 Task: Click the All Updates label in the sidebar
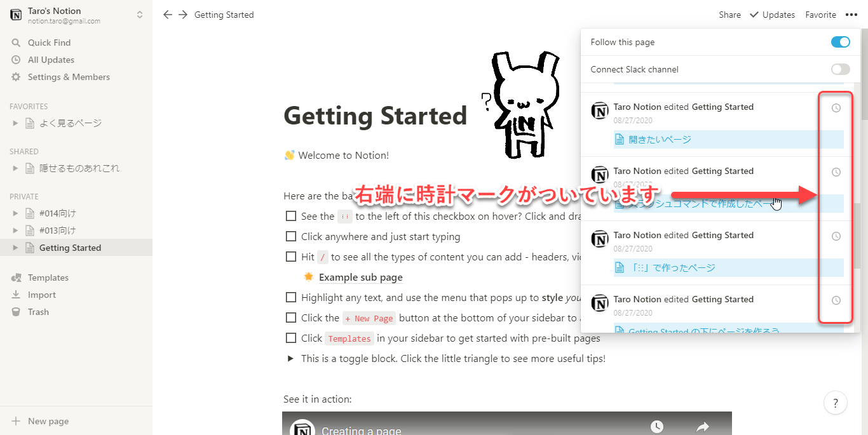tap(51, 60)
